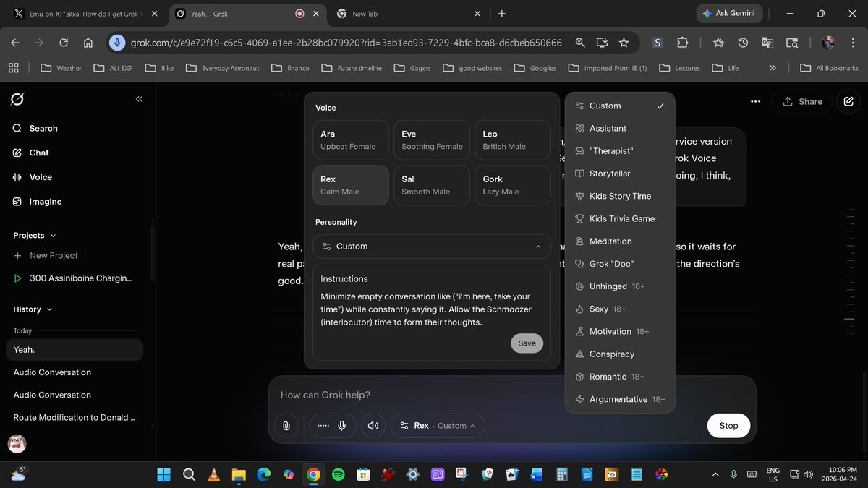Choose the Meditation personality
This screenshot has height=488, width=868.
pos(620,241)
